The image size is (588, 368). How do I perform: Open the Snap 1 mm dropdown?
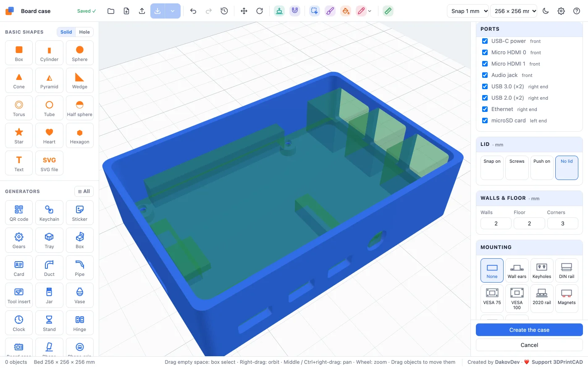click(468, 11)
